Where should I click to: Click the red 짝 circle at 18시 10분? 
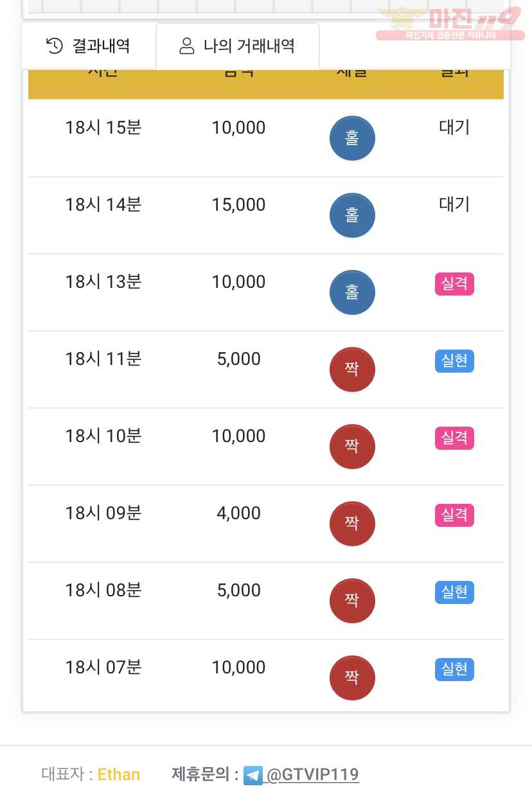point(352,447)
